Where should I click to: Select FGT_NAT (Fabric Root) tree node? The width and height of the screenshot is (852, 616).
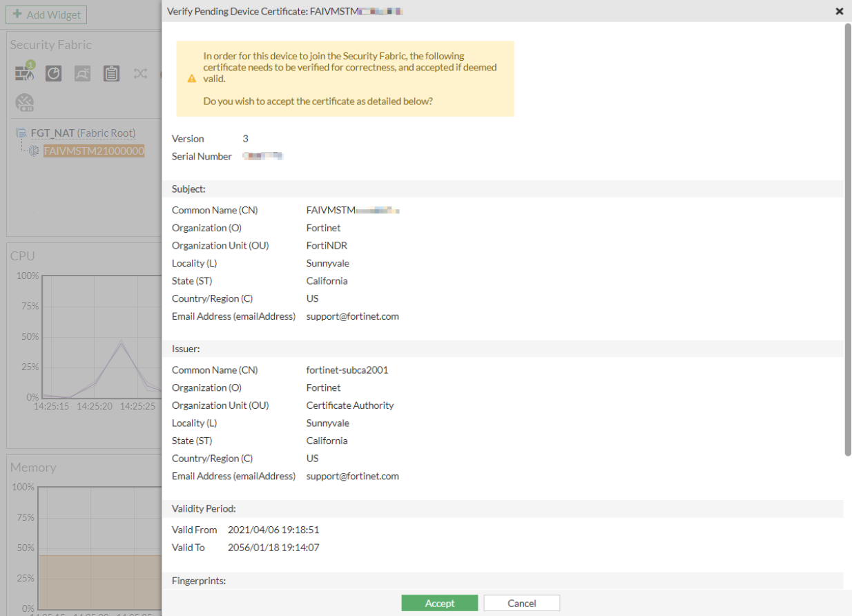[83, 133]
